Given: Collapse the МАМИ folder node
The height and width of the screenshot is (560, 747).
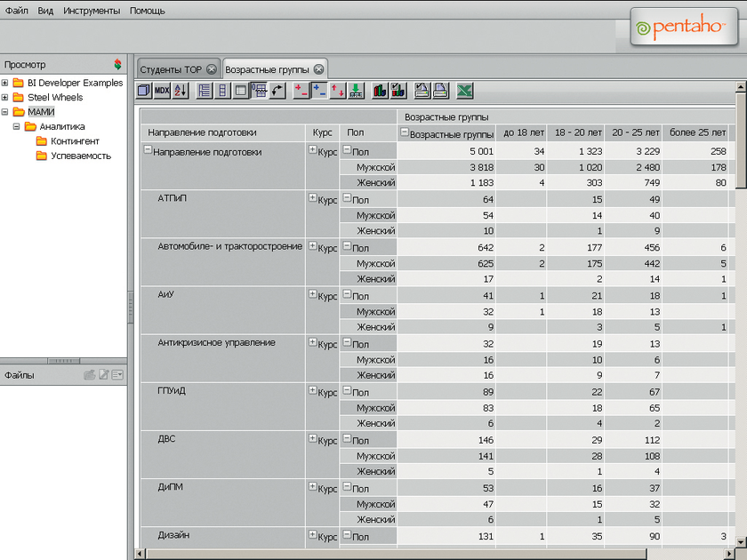Looking at the screenshot, I should (x=5, y=112).
